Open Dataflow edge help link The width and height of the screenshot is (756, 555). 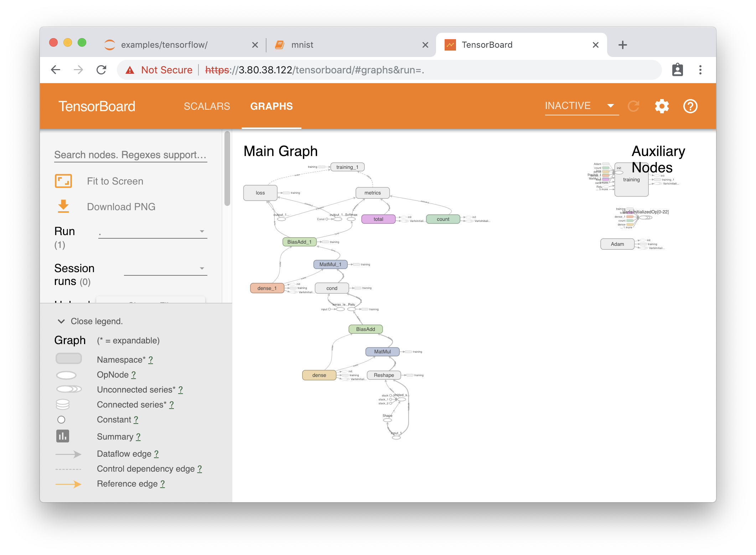(156, 454)
